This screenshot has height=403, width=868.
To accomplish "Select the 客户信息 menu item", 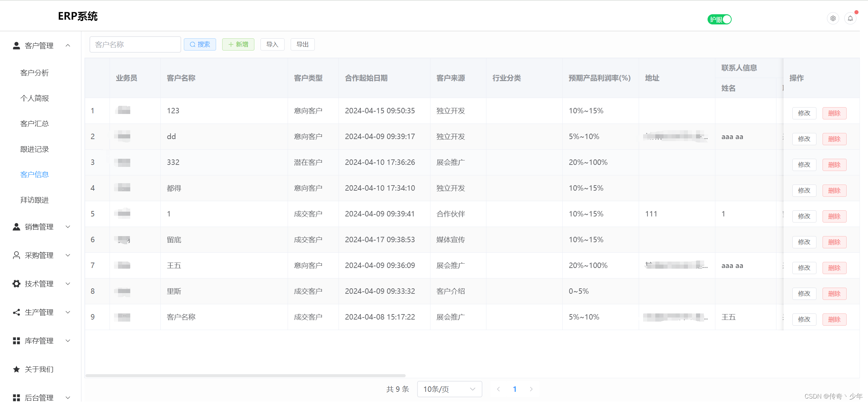I will [35, 175].
